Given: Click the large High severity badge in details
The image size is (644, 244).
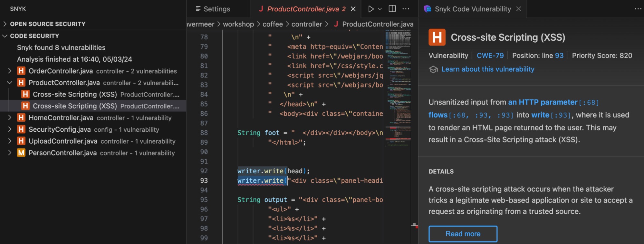Looking at the screenshot, I should pyautogui.click(x=437, y=37).
